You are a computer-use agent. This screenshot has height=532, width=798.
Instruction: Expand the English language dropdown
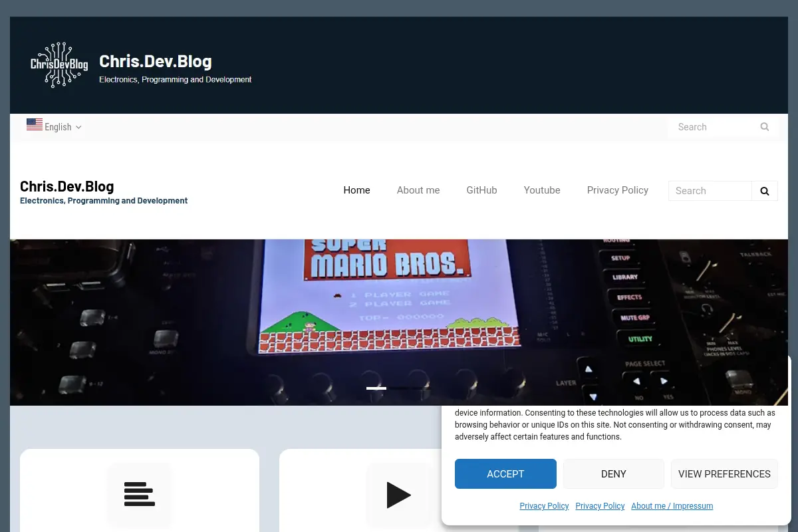click(x=63, y=127)
